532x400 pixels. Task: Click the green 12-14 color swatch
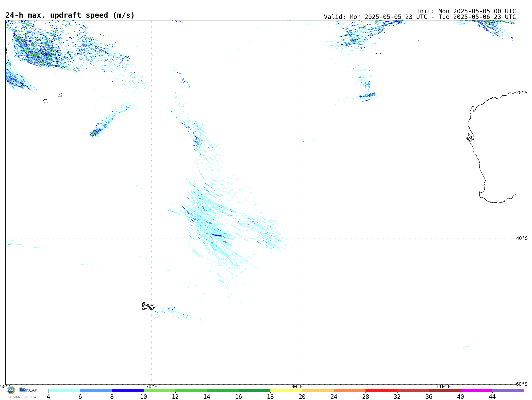pyautogui.click(x=191, y=390)
